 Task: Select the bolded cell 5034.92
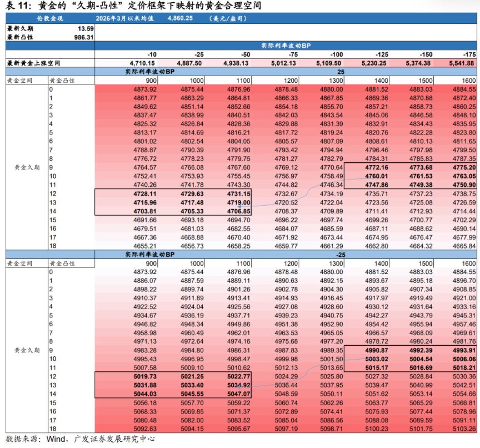point(239,385)
